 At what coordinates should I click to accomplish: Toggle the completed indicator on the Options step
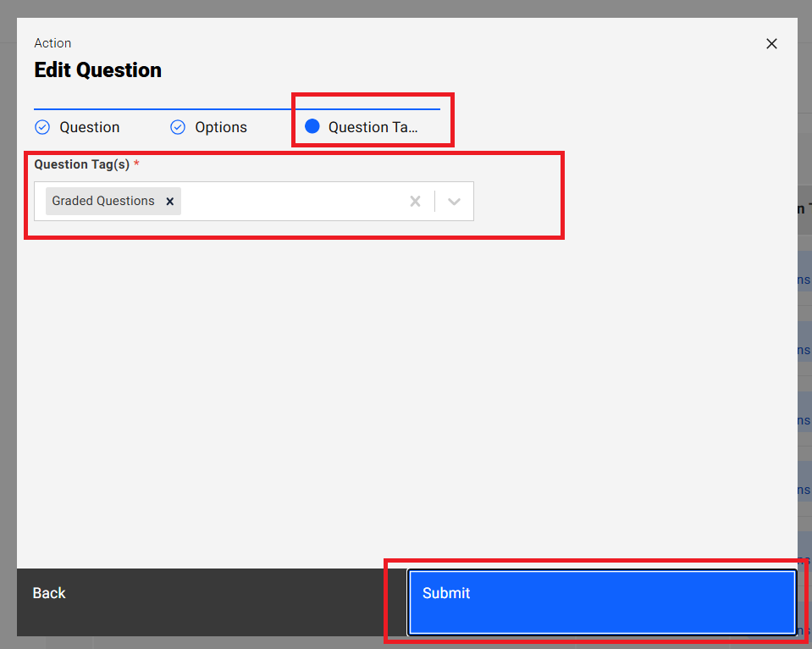pyautogui.click(x=177, y=126)
